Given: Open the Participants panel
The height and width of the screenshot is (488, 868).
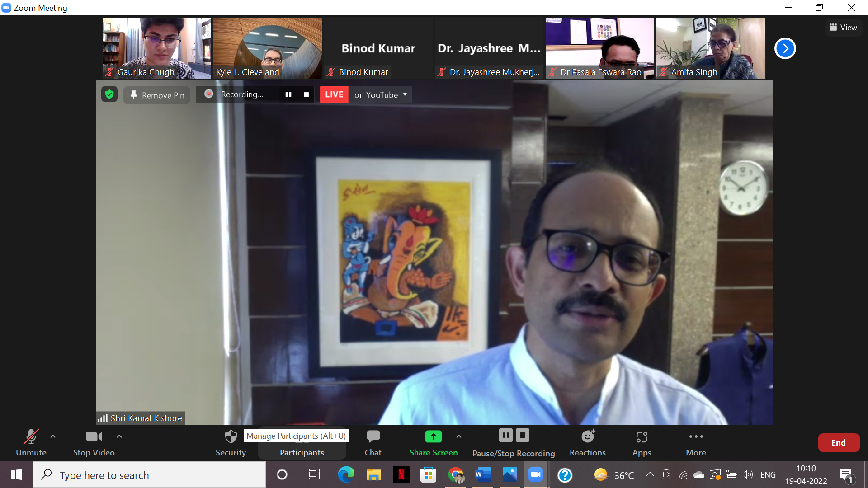Looking at the screenshot, I should tap(302, 452).
